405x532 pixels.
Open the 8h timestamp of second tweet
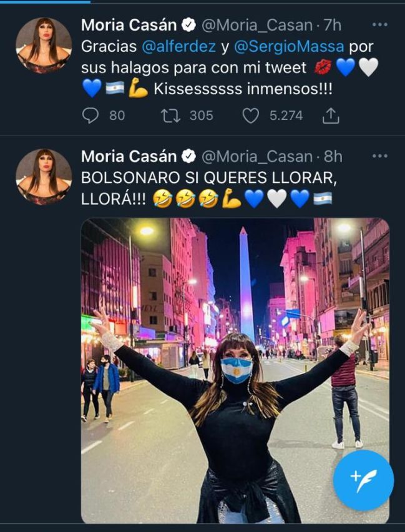coord(333,157)
